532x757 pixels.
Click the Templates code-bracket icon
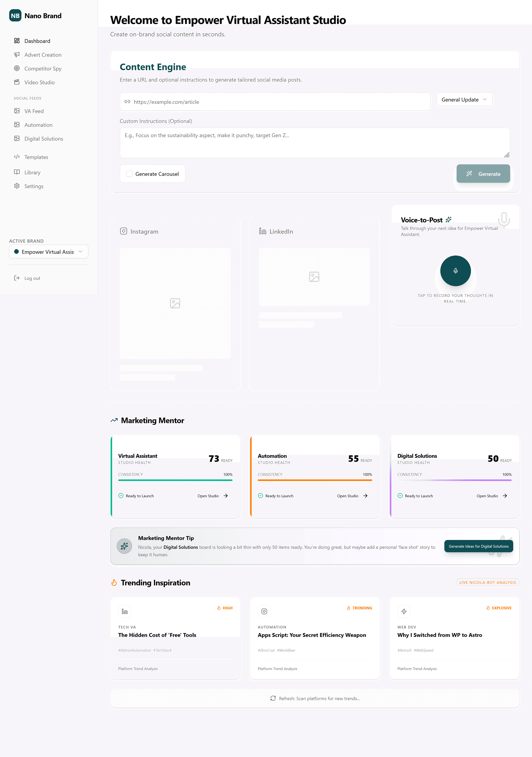pos(17,157)
